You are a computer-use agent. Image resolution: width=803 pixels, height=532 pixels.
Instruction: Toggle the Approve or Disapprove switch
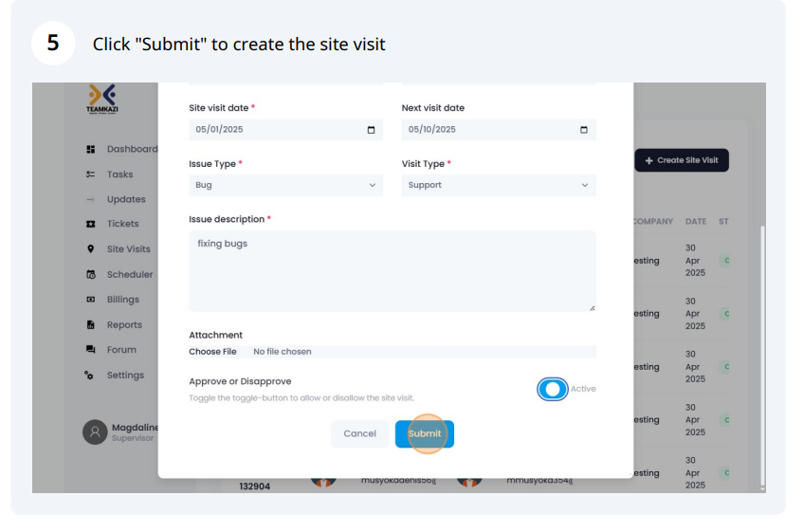pos(552,389)
